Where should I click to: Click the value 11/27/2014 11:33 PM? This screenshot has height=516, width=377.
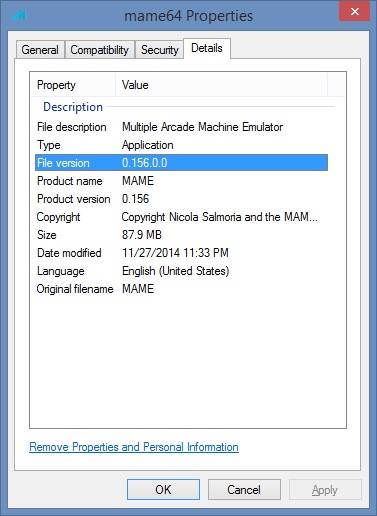click(175, 253)
